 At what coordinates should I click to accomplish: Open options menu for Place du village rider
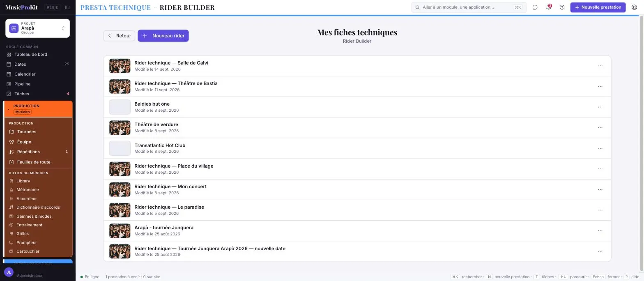point(600,169)
